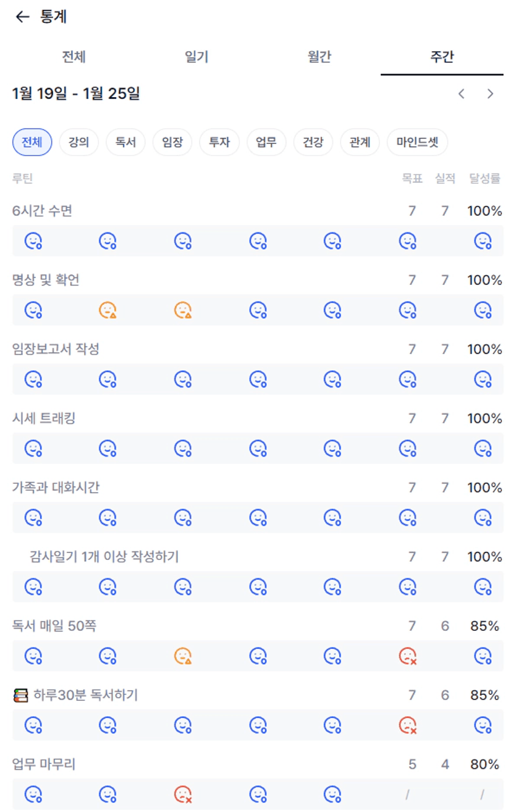511x812 pixels.
Task: Click the 1월 19일 - 1월 25일 date range
Action: pos(76,94)
